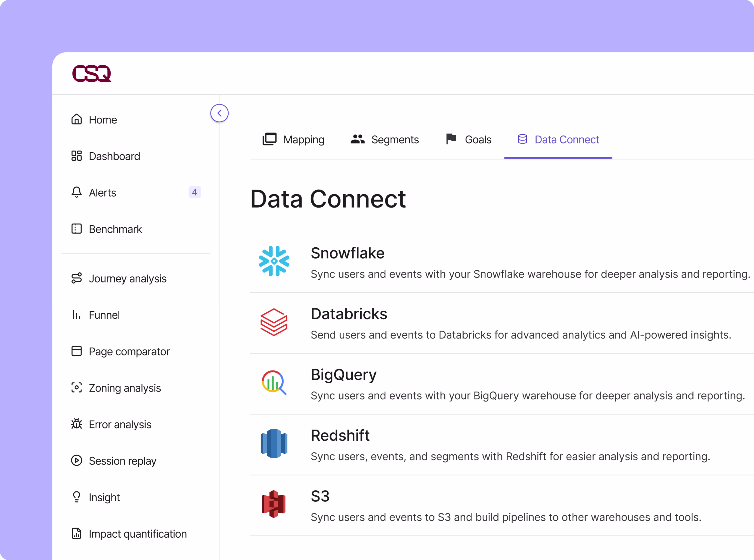Click the Impact quantification icon
This screenshot has width=754, height=560.
pos(77,533)
